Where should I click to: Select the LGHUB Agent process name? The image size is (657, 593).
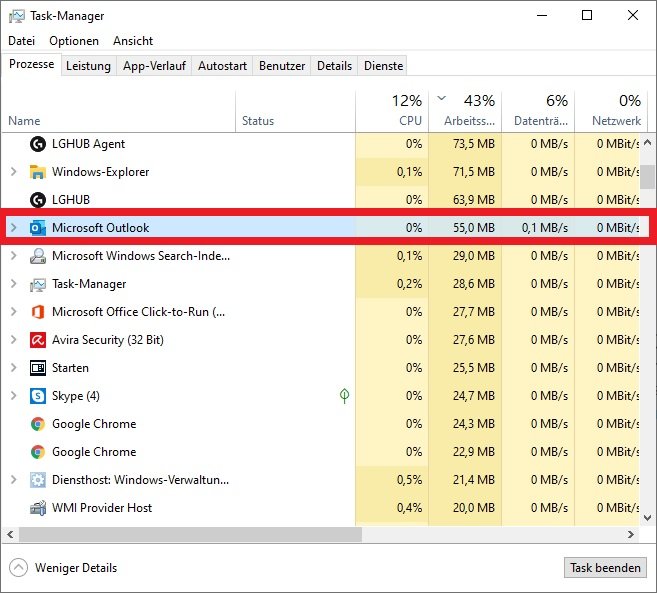coord(88,144)
